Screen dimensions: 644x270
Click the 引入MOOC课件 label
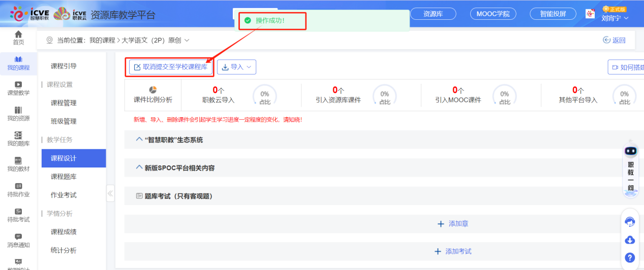(458, 100)
